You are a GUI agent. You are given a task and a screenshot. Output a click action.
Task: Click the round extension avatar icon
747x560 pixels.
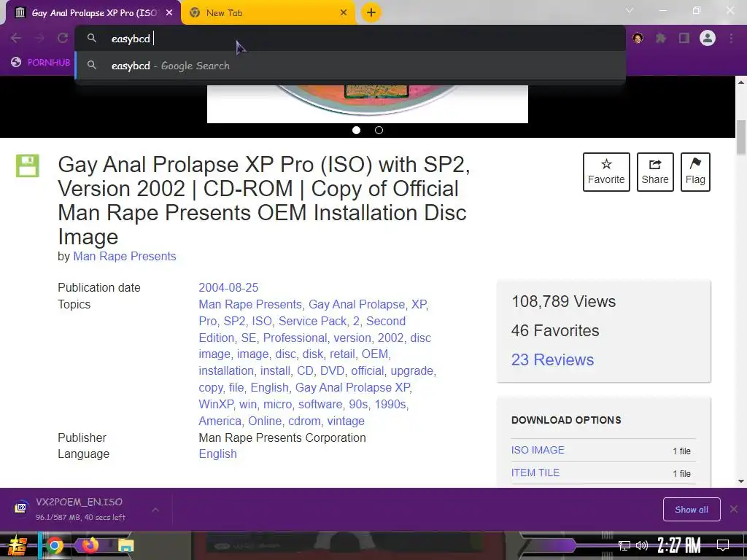638,38
